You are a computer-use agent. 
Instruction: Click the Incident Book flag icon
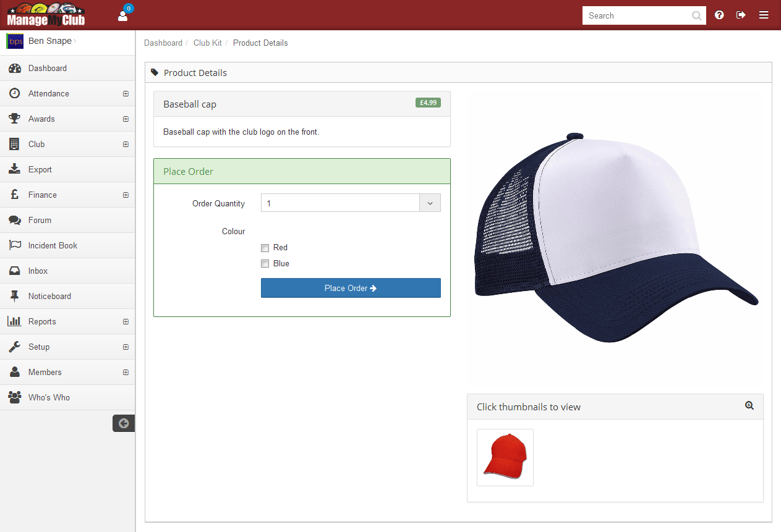point(15,245)
